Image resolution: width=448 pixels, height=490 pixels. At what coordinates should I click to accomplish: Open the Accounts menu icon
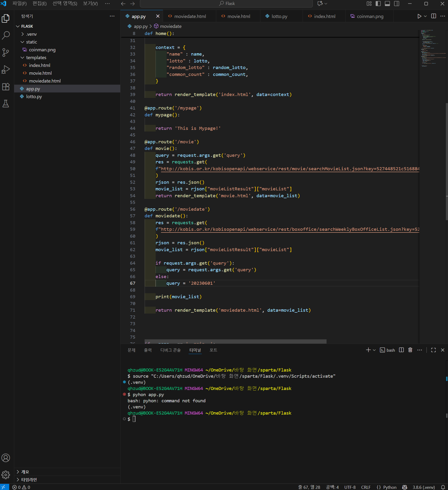(6, 458)
